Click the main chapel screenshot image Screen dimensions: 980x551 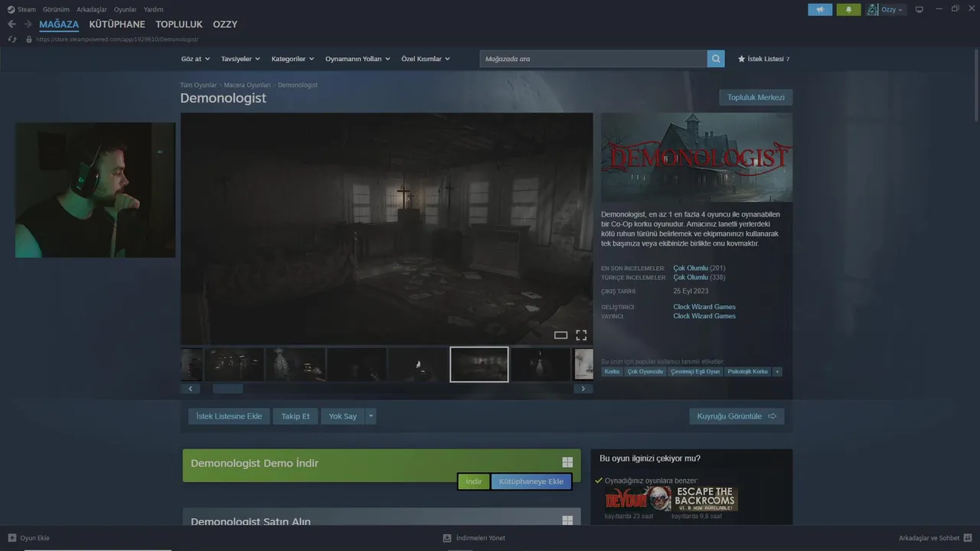coord(387,229)
